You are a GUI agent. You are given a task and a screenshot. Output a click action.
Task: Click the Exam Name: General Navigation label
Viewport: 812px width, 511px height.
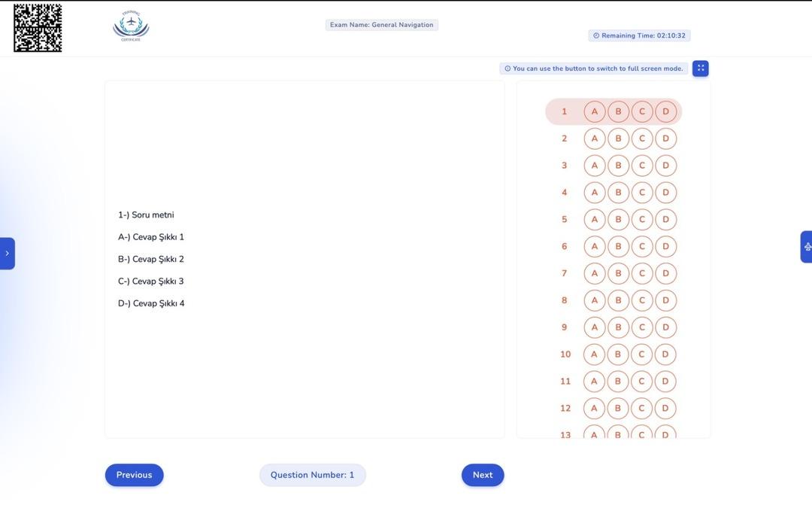point(382,25)
